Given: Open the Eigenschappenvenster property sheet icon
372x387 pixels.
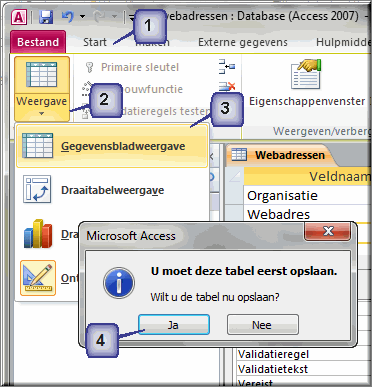Looking at the screenshot, I should point(306,74).
